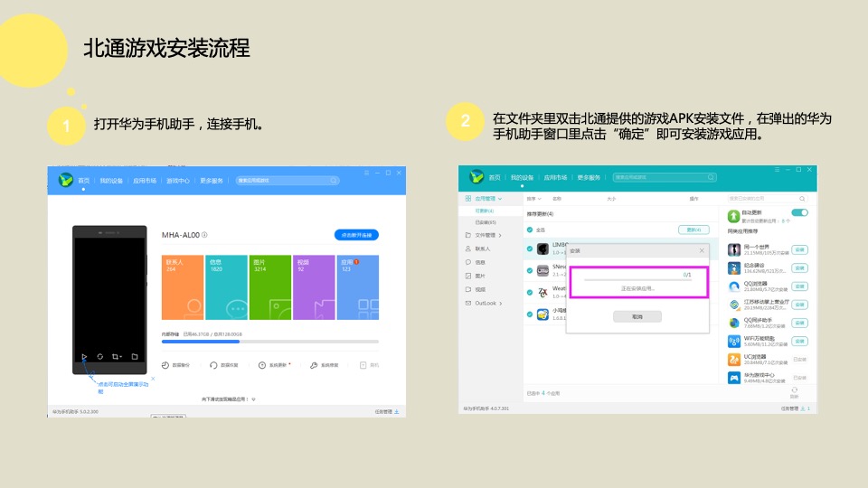Click the 数据恢复 restore icon
Image resolution: width=868 pixels, height=488 pixels.
[x=213, y=365]
